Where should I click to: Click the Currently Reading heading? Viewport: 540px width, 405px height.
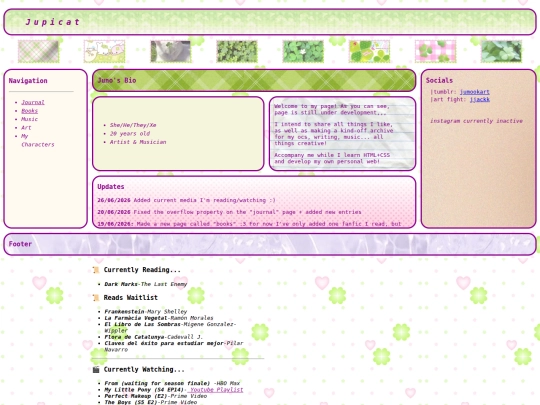[142, 270]
